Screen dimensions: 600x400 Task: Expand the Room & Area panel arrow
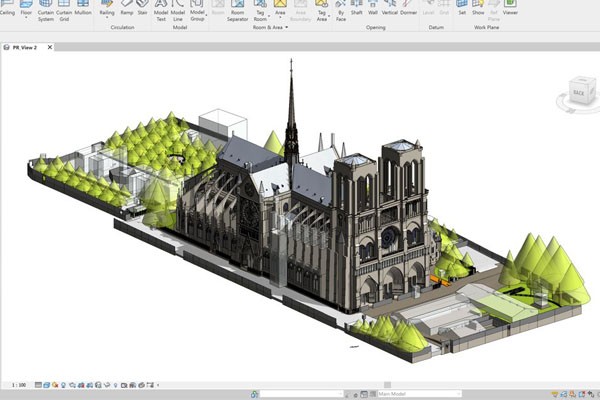[286, 28]
